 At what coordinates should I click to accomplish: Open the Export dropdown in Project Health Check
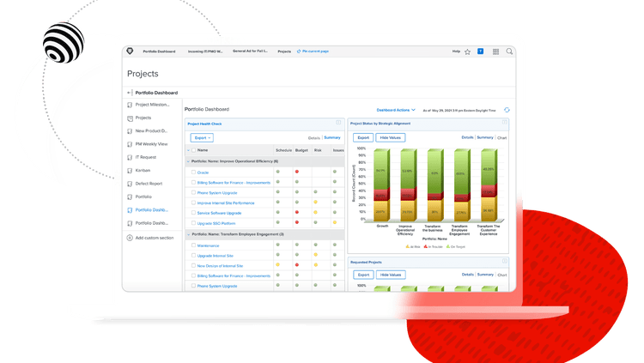click(202, 137)
